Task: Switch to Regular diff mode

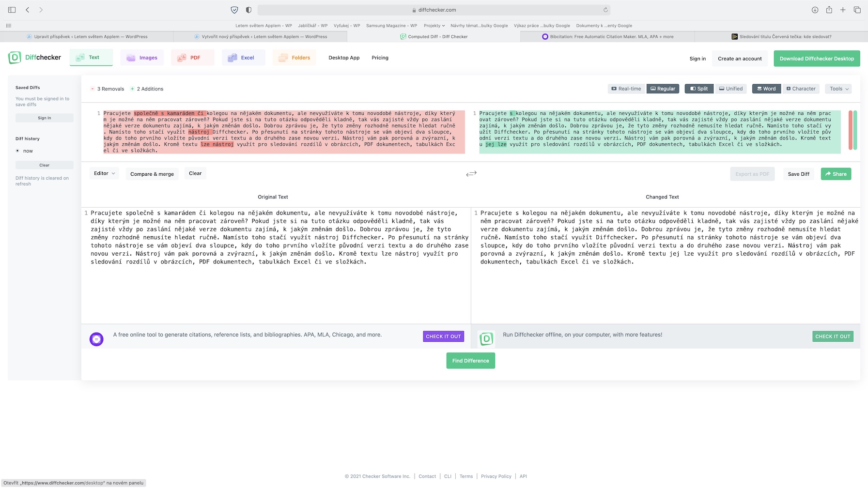Action: (663, 89)
